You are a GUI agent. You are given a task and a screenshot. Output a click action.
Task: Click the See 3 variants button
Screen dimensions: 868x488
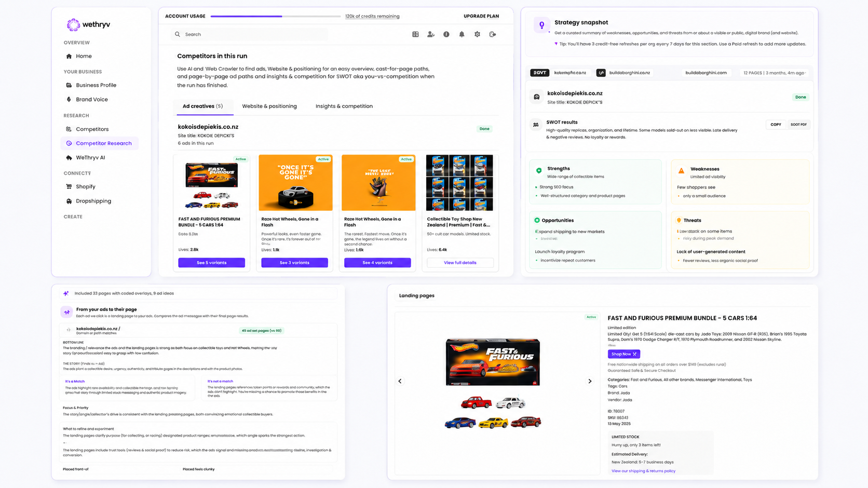coord(294,263)
